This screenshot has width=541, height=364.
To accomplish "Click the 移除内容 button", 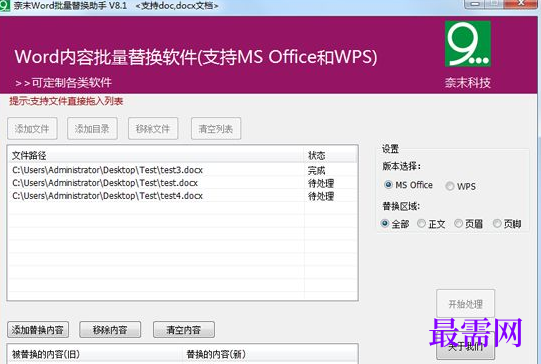I will (110, 329).
